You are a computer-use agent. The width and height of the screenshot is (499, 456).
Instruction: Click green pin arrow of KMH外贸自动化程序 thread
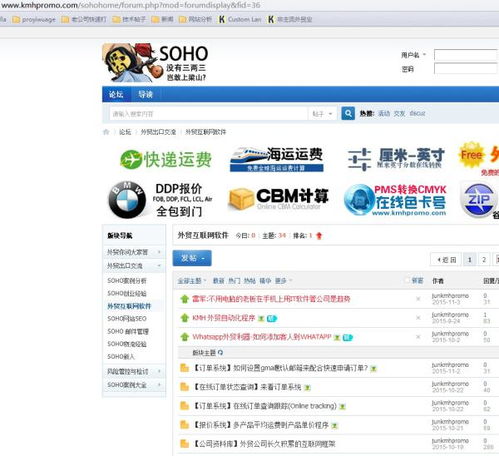(185, 318)
